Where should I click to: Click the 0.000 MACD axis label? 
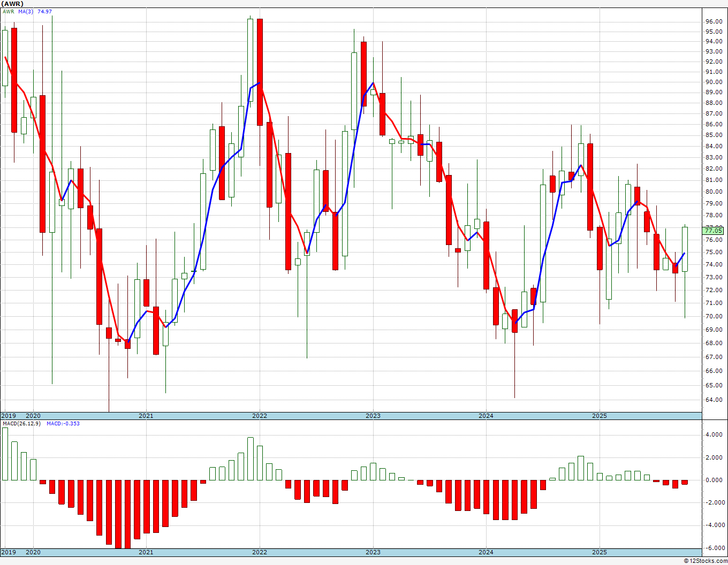[715, 480]
